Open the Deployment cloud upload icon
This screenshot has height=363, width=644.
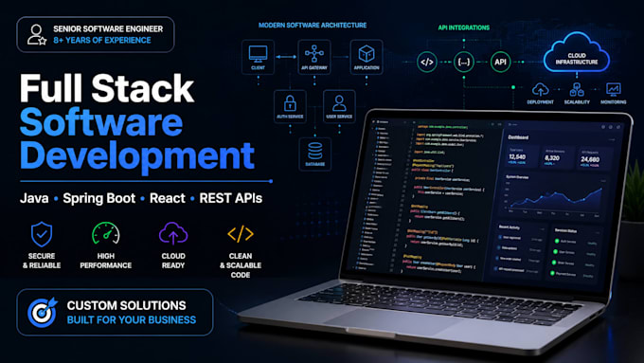pos(541,90)
